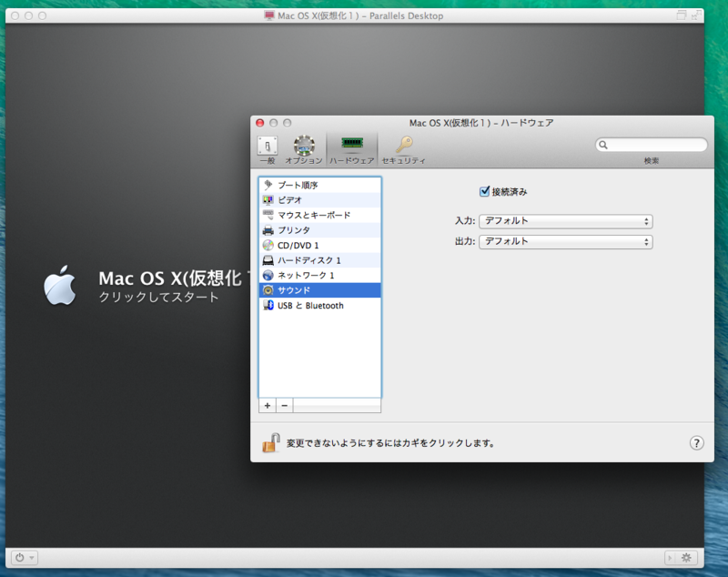Toggle the 接続済み checkbox
728x577 pixels.
coord(484,191)
